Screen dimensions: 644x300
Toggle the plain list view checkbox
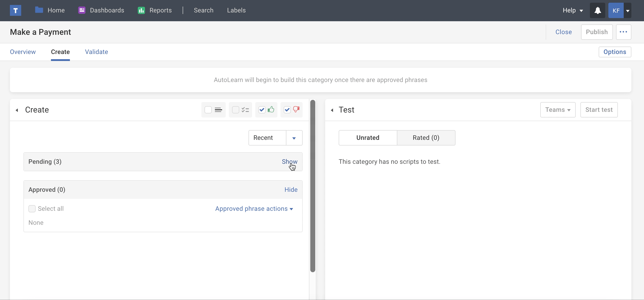click(x=208, y=110)
